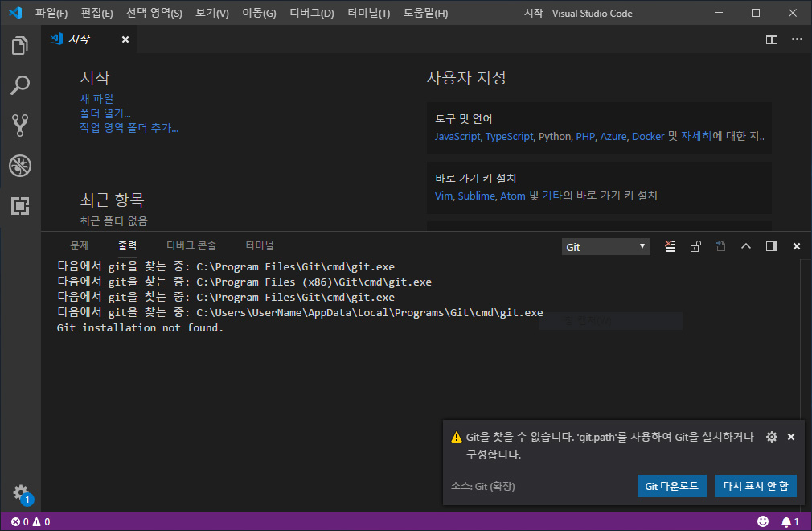Maximize the panel with the chevron up
812x531 pixels.
(746, 246)
